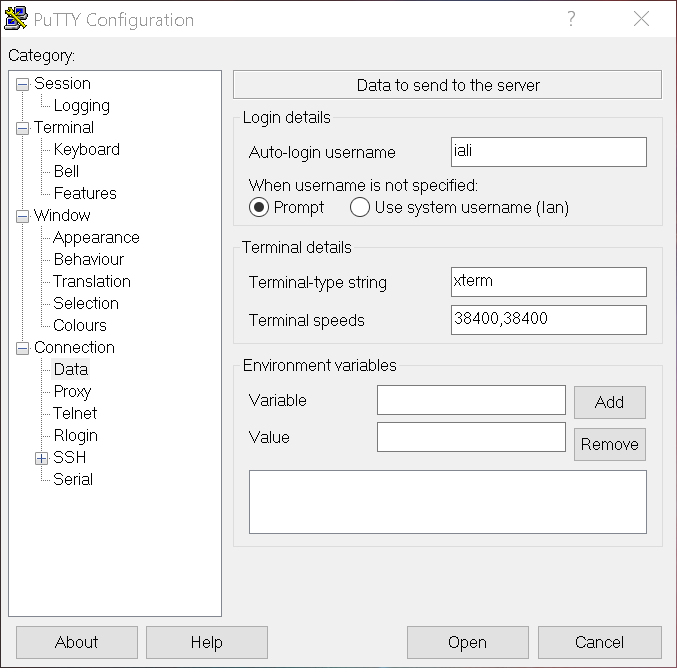Click the Cancel button
The height and width of the screenshot is (668, 677).
[600, 643]
